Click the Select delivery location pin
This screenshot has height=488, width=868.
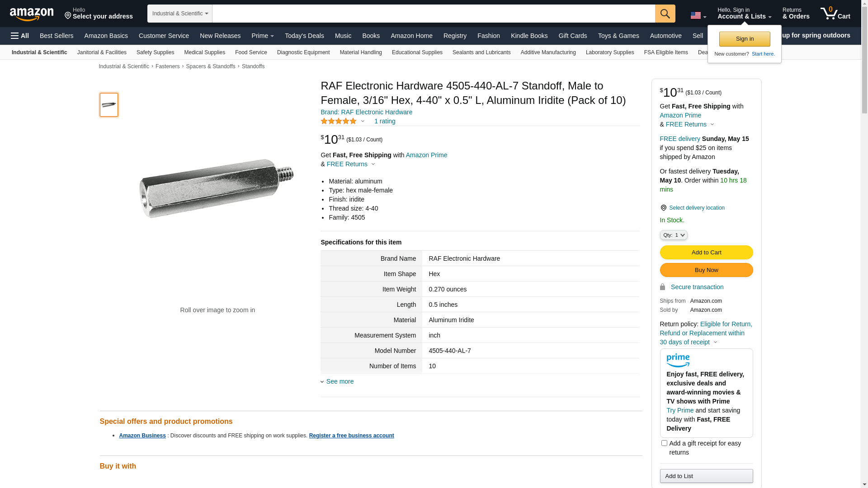pos(663,208)
